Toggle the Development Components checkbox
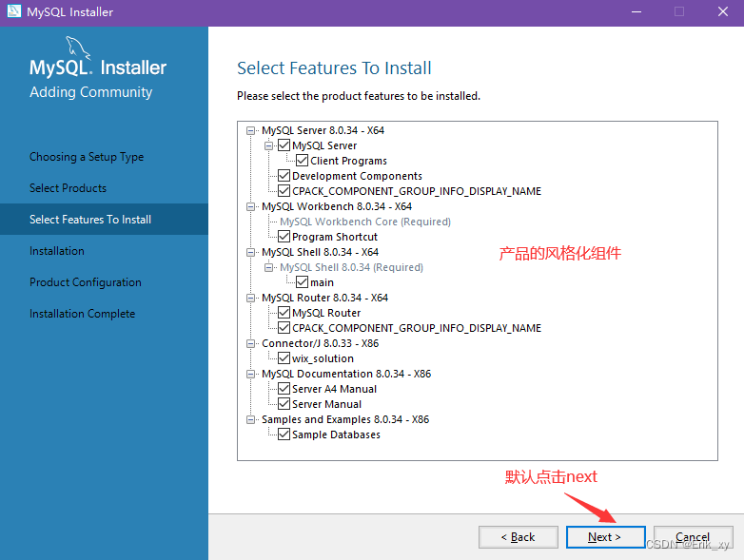The width and height of the screenshot is (744, 560). pyautogui.click(x=284, y=176)
